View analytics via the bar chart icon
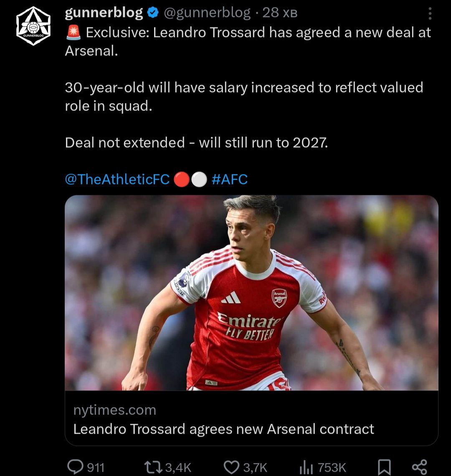Image resolution: width=451 pixels, height=476 pixels. tap(306, 467)
